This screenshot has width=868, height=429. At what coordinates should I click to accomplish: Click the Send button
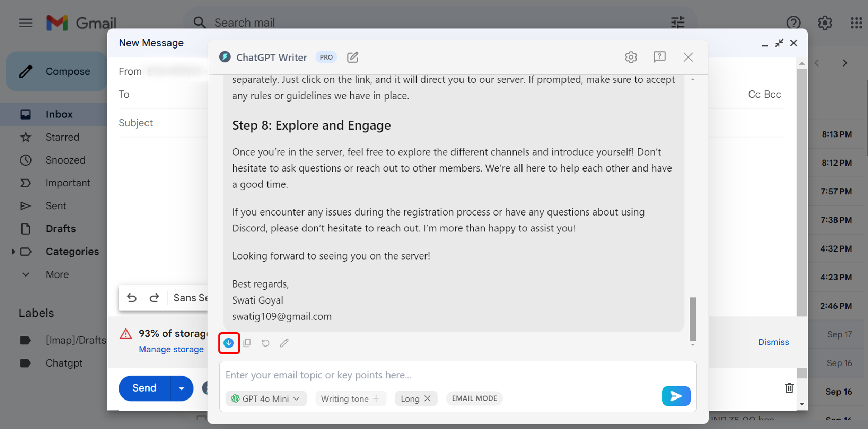click(144, 388)
